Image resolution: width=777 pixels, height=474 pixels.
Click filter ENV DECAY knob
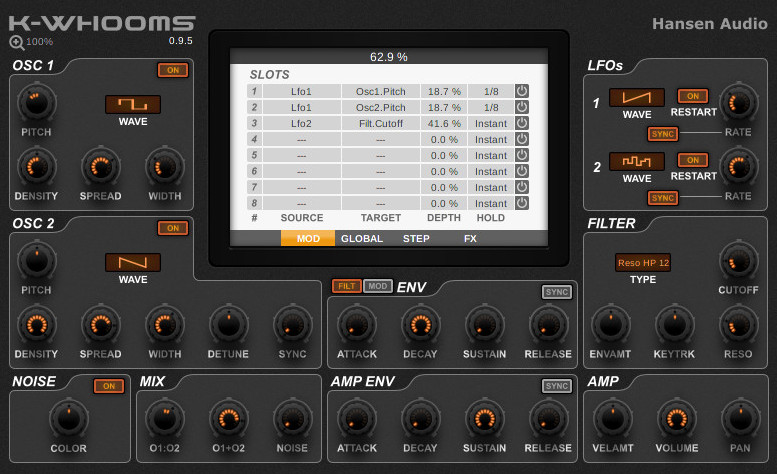point(420,324)
